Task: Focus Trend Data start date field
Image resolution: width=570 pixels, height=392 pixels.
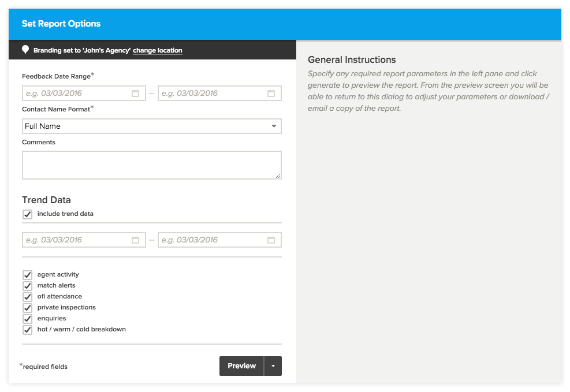Action: 84,240
